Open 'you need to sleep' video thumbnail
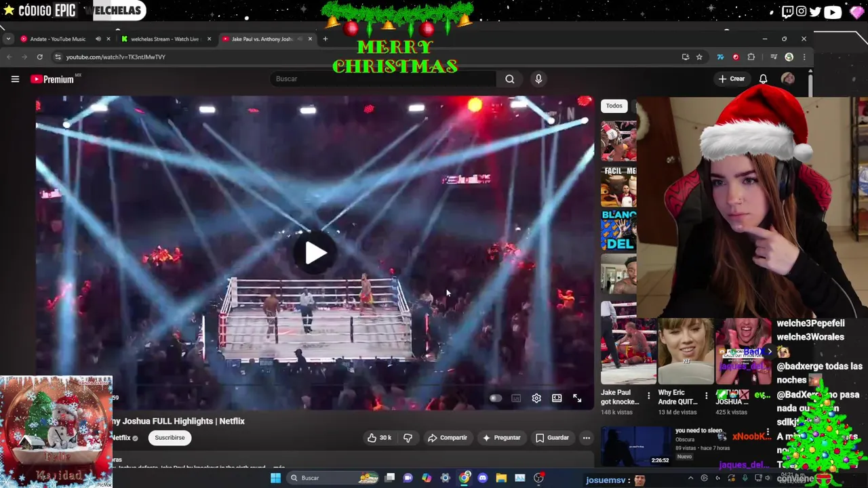868x488 pixels. tap(636, 446)
